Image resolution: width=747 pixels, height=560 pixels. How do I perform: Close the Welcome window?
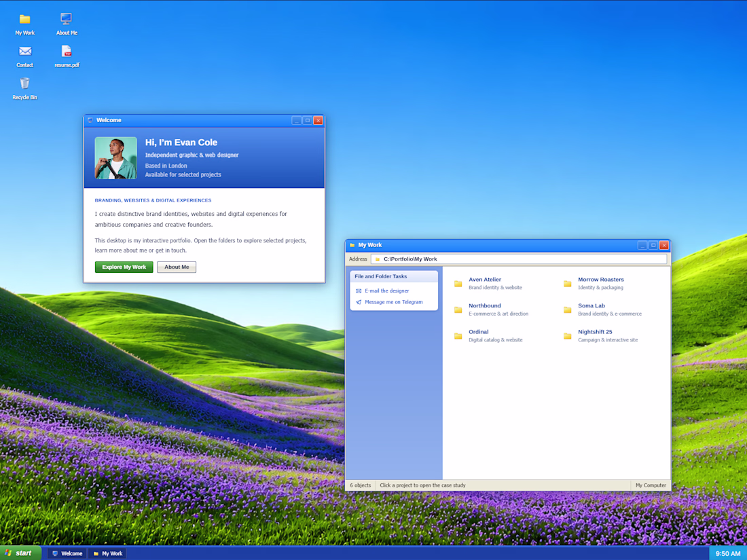pyautogui.click(x=318, y=120)
